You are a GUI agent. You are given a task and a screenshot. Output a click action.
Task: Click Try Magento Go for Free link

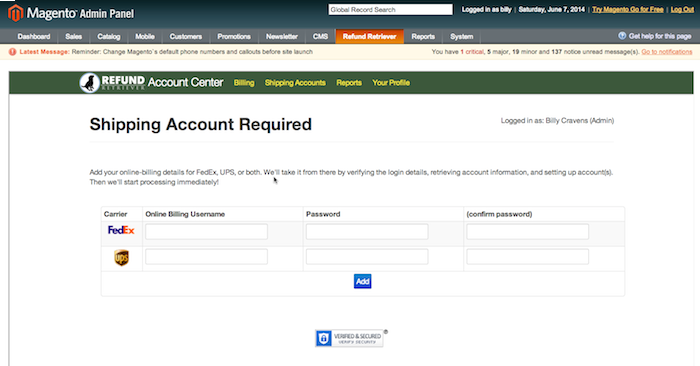click(x=628, y=9)
